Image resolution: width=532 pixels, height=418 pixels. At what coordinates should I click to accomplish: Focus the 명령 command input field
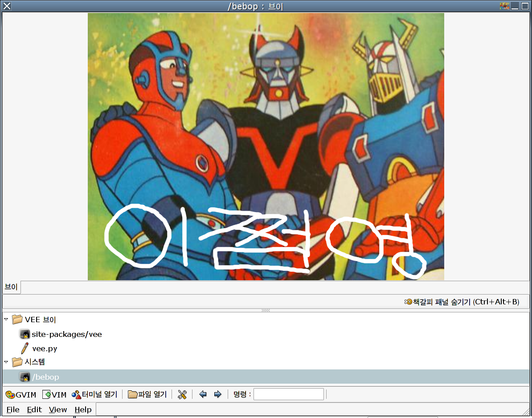click(x=288, y=394)
